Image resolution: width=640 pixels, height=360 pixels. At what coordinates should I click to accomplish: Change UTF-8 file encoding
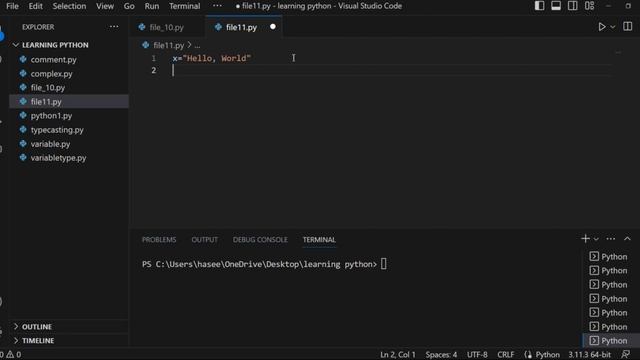tap(477, 355)
